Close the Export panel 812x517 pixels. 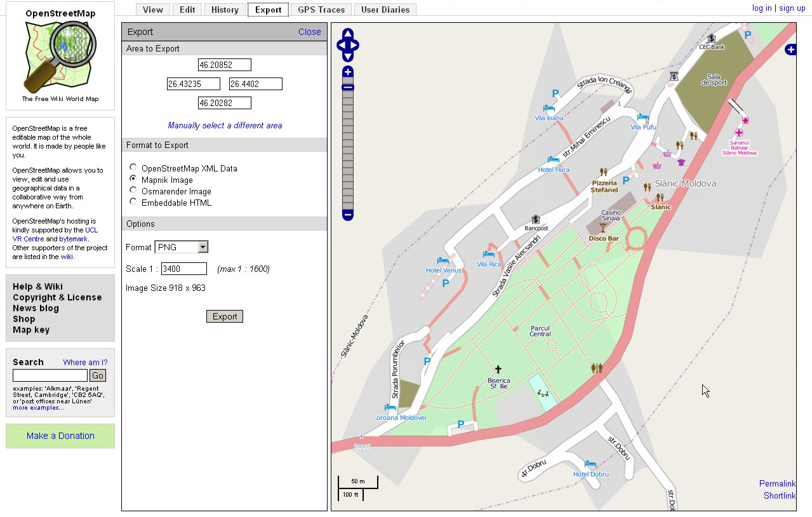pos(310,32)
